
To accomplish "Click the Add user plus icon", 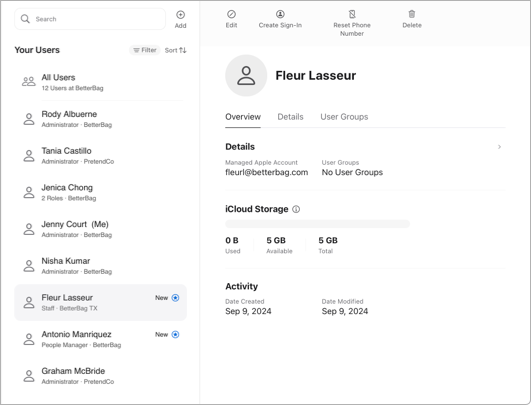I will pos(180,15).
